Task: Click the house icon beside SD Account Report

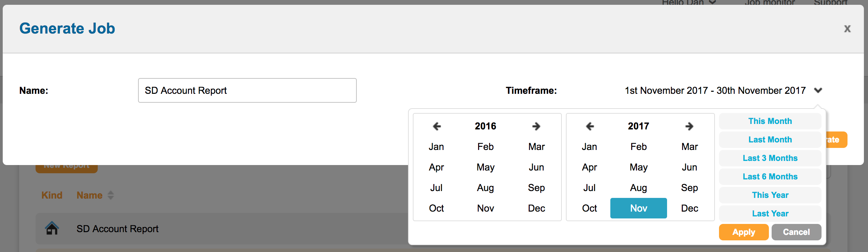Action: click(52, 228)
